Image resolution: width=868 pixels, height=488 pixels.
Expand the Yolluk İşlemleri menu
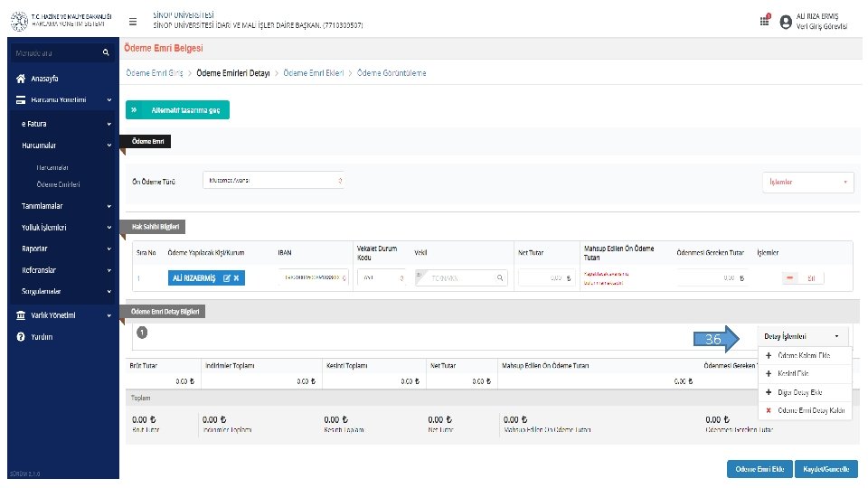[x=66, y=228]
